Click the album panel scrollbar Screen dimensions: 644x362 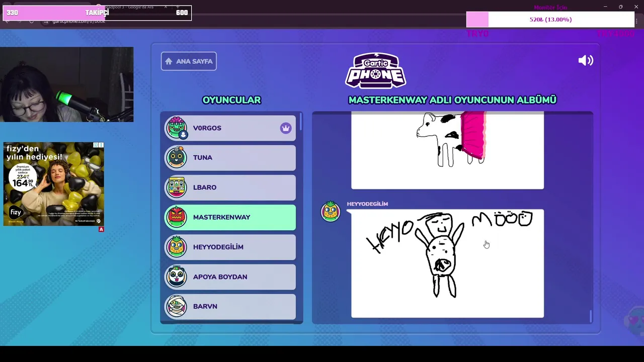pos(591,316)
